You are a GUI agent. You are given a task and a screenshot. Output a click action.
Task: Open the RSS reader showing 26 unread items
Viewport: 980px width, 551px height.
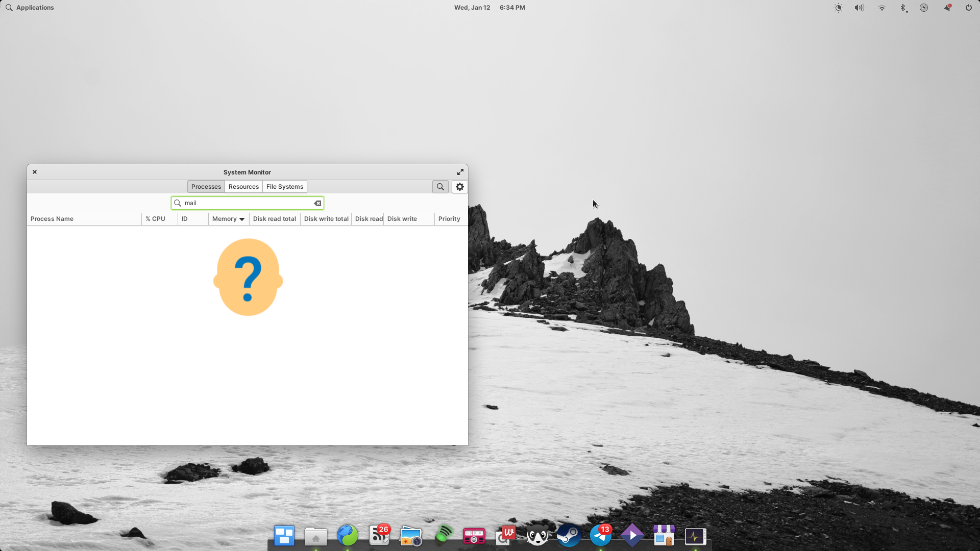379,536
